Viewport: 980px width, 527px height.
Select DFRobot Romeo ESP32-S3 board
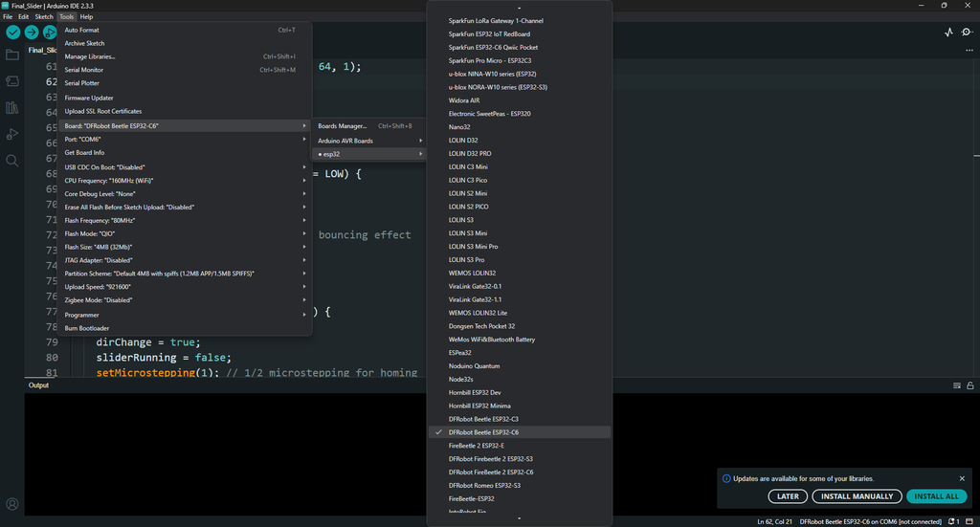point(520,485)
